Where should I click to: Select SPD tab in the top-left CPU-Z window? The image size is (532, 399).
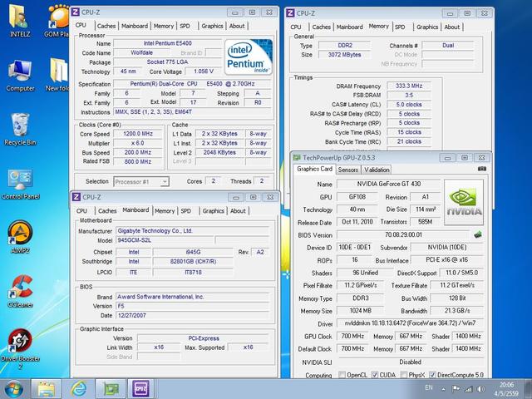185,26
